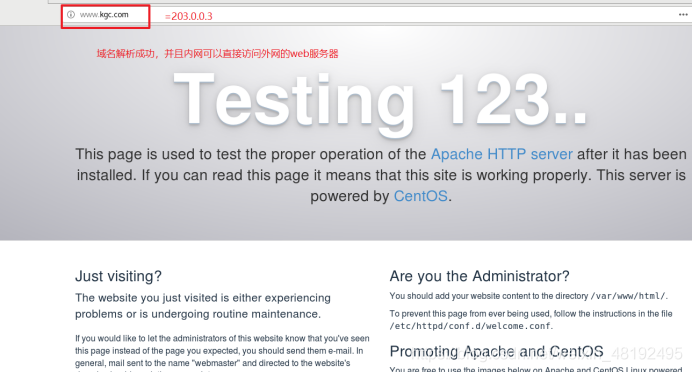
Task: Click the /var/www/html/ directory text
Action: click(x=628, y=296)
